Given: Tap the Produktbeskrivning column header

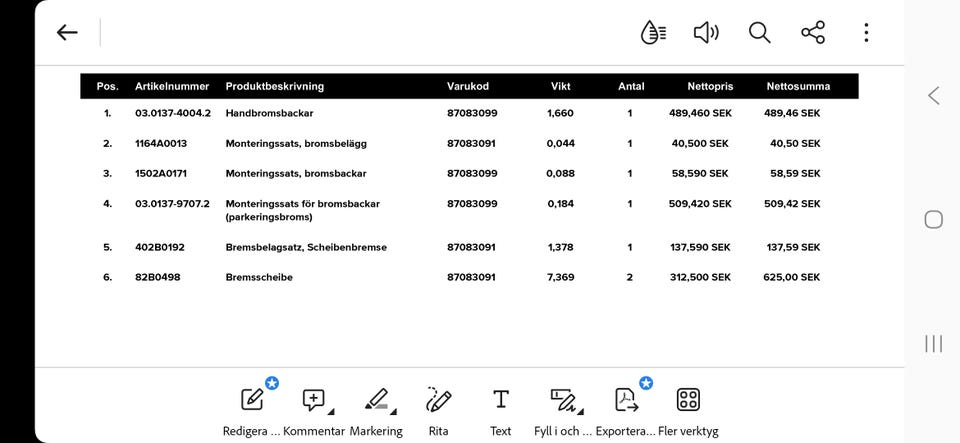Looking at the screenshot, I should pyautogui.click(x=275, y=87).
